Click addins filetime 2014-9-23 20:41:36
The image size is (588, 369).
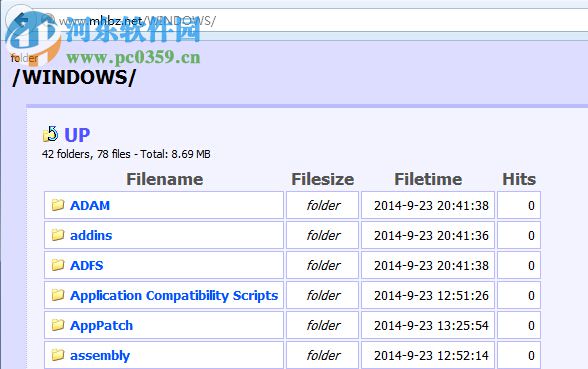[431, 236]
